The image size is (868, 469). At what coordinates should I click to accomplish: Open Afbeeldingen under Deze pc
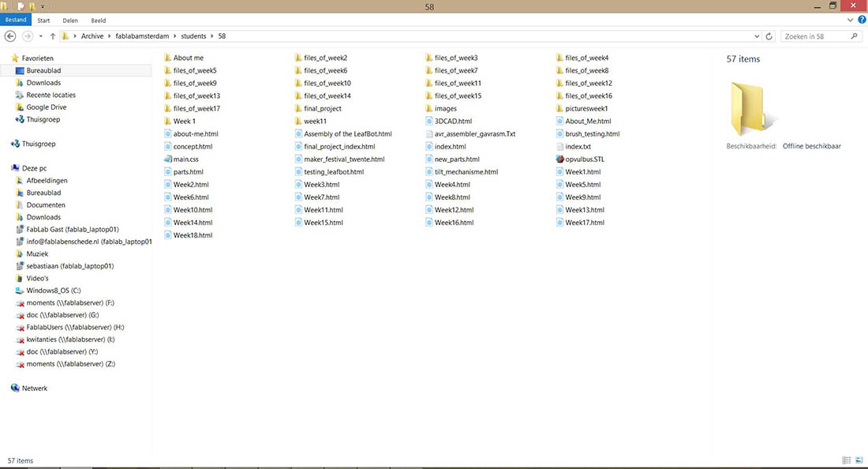(x=47, y=181)
